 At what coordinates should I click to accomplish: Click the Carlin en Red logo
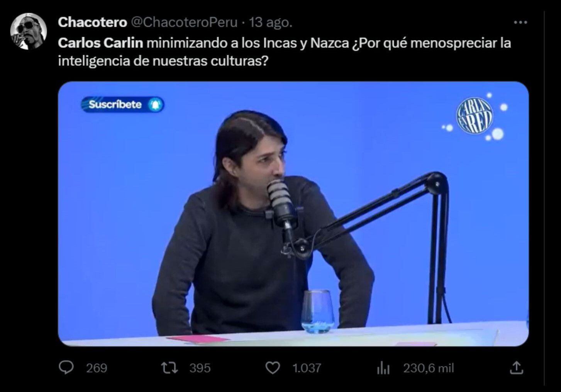point(475,115)
